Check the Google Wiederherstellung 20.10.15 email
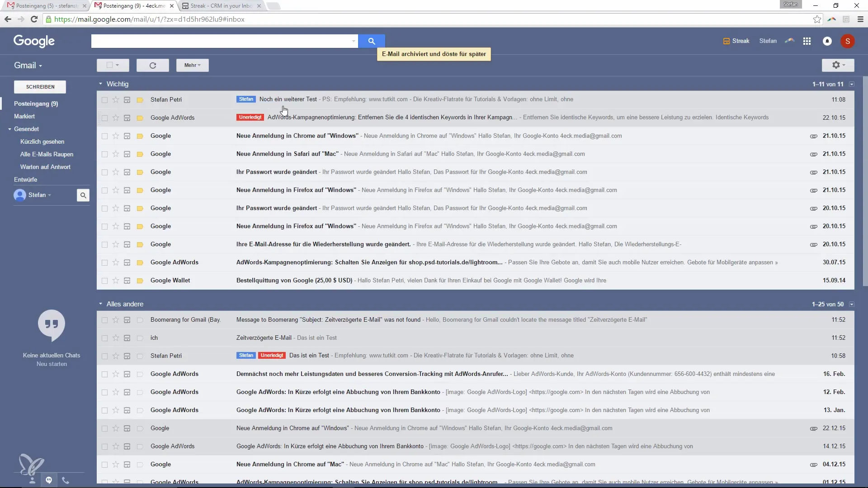The image size is (868, 488). (104, 244)
